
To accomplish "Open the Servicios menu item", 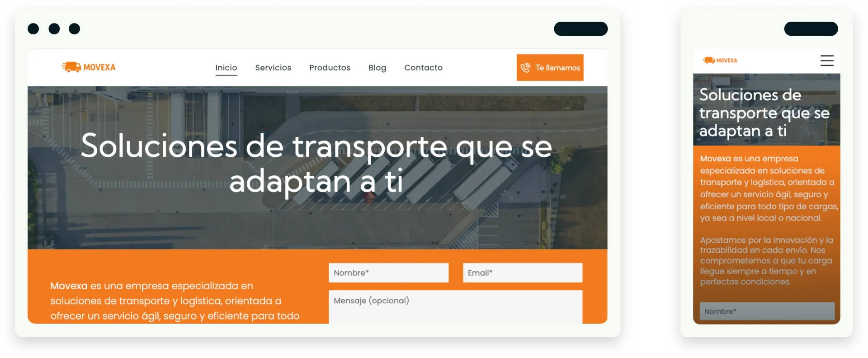I will tap(273, 68).
